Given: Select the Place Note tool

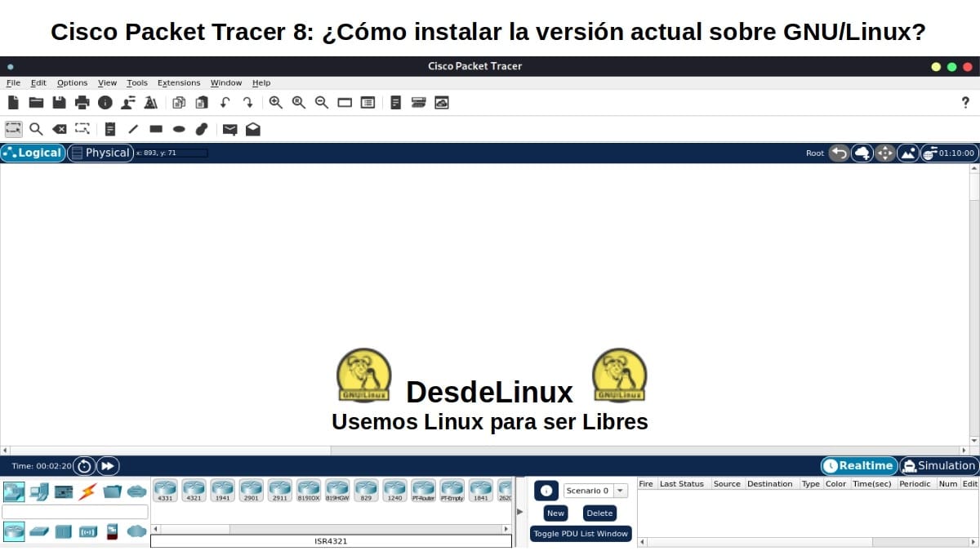Looking at the screenshot, I should [110, 128].
